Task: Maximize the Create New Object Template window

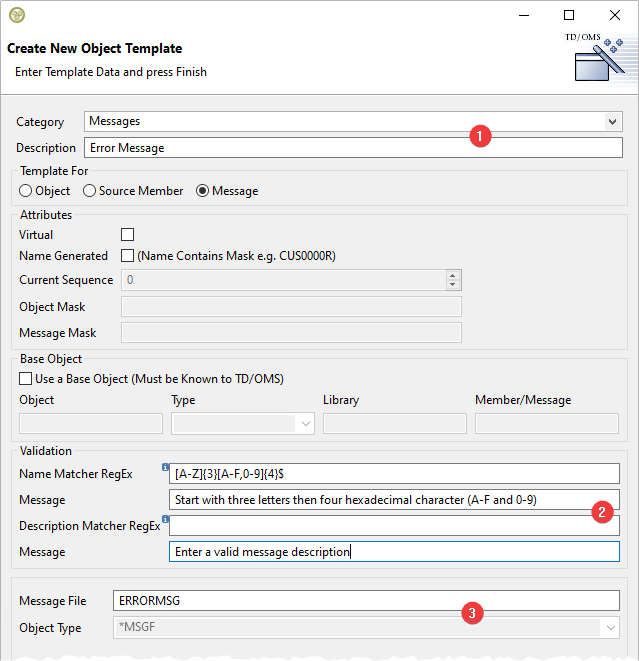Action: (x=569, y=15)
